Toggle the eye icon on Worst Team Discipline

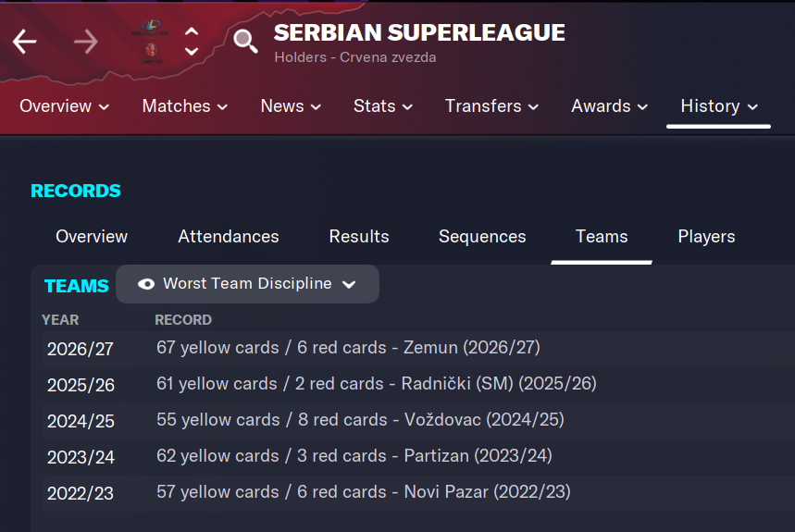[146, 284]
